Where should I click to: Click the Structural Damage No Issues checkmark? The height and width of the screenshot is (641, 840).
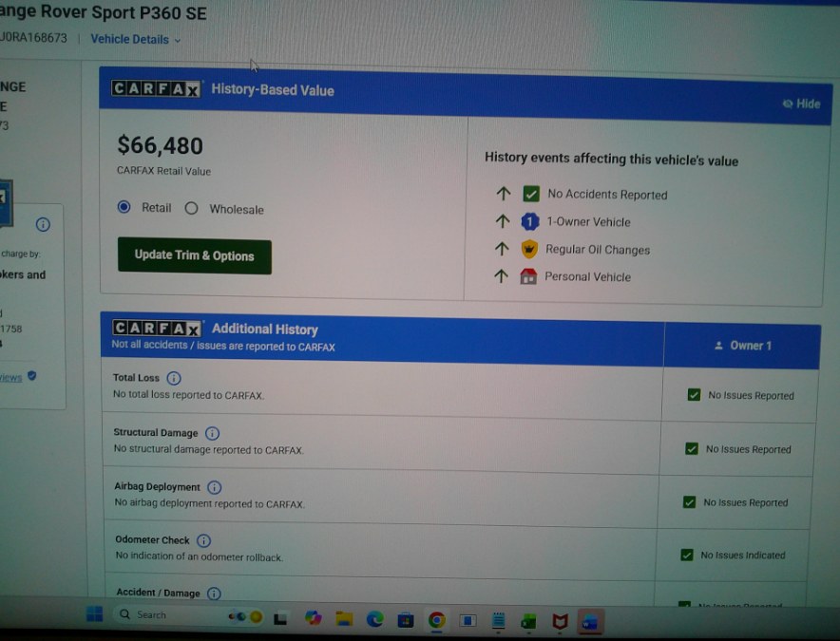coord(692,448)
